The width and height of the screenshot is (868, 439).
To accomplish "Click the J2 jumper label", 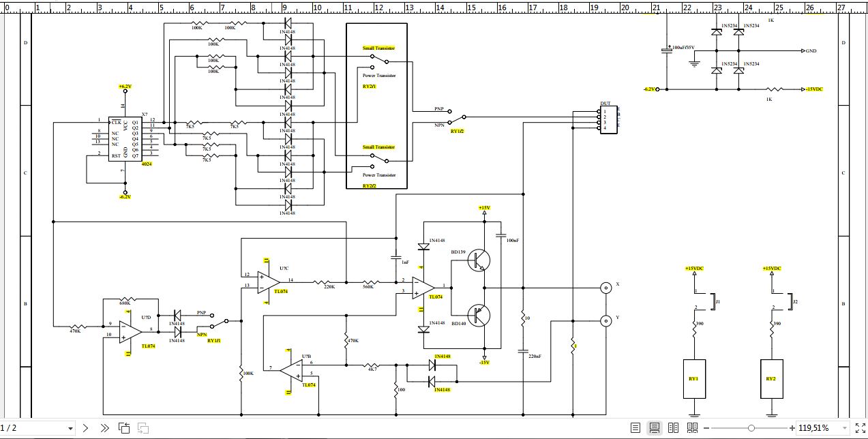I will coord(796,301).
